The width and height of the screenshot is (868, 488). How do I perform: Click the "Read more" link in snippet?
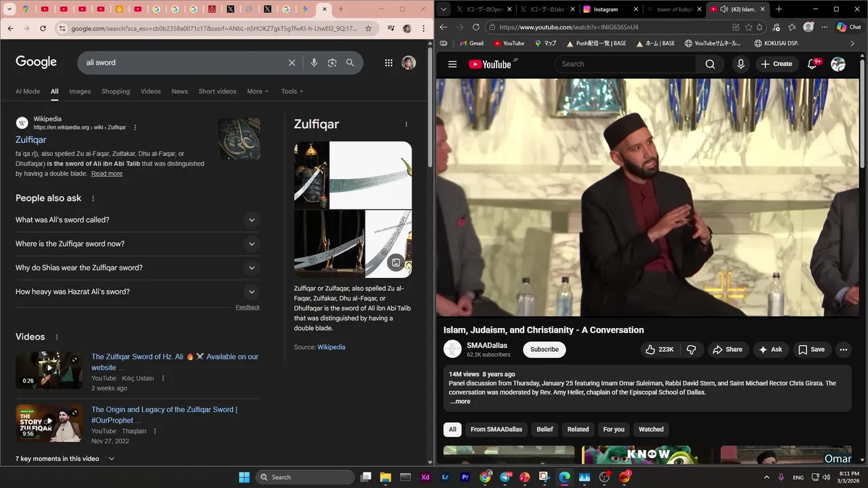pyautogui.click(x=107, y=174)
